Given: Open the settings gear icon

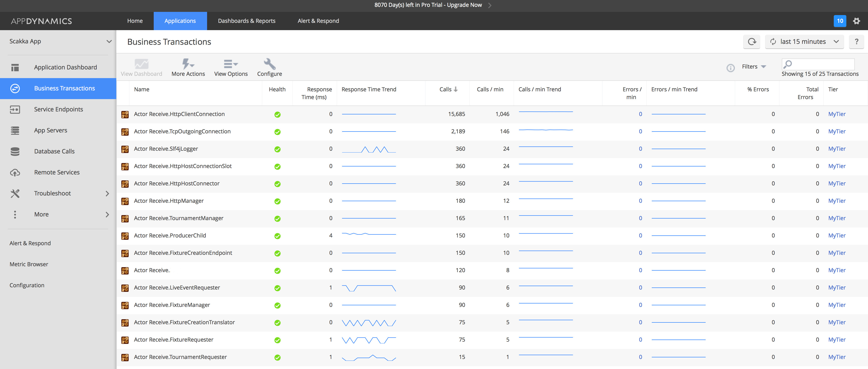Looking at the screenshot, I should [856, 21].
